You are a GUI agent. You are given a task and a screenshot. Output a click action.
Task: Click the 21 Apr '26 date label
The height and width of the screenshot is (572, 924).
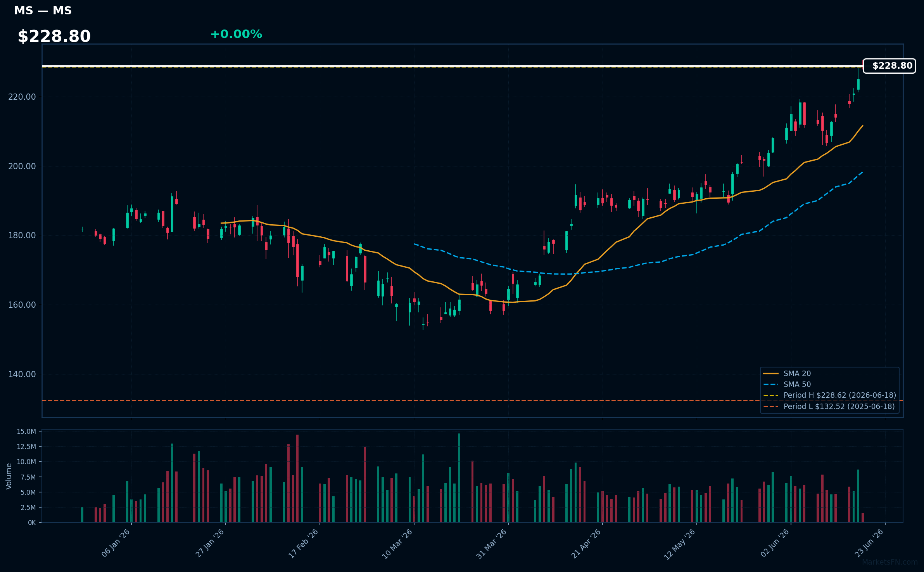tap(586, 544)
